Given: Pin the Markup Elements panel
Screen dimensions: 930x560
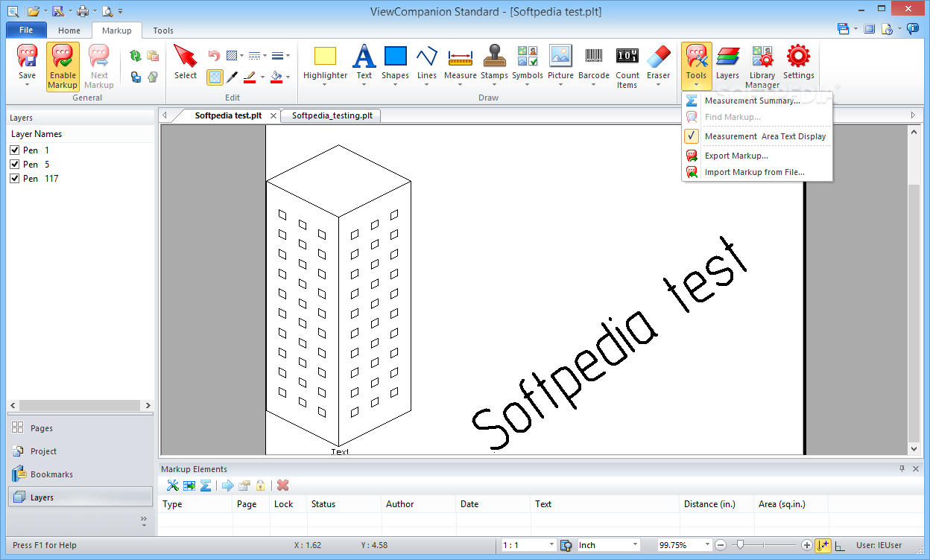Looking at the screenshot, I should pos(902,468).
